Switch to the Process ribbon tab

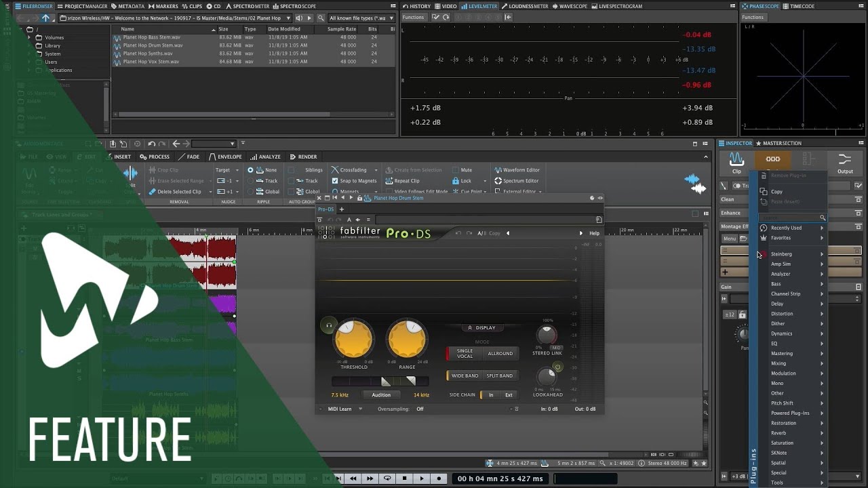click(x=155, y=157)
